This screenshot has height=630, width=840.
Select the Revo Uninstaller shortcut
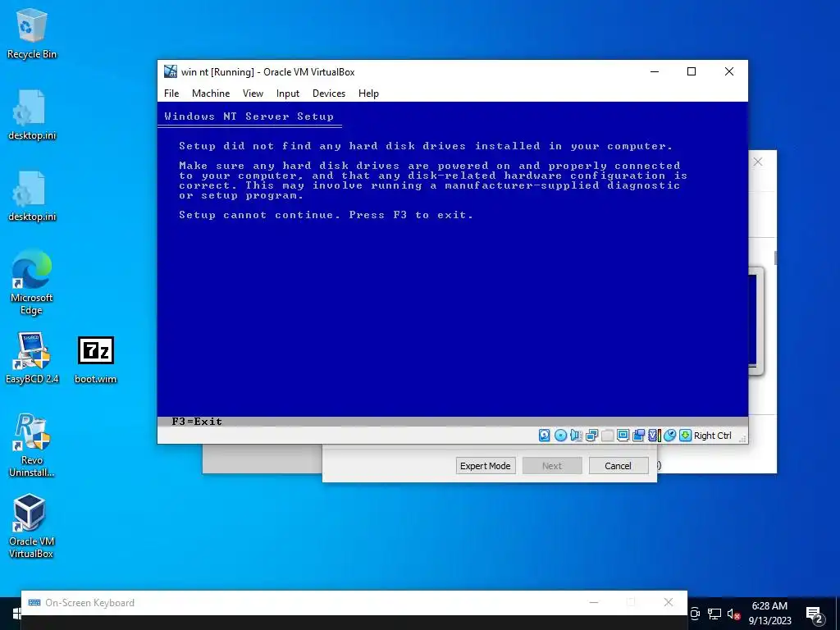32,445
